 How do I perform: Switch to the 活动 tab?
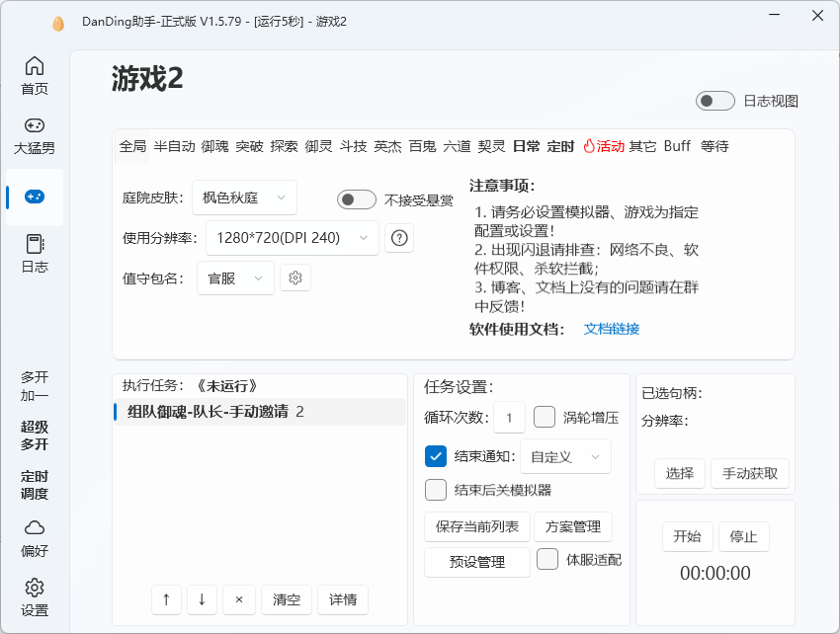click(604, 146)
